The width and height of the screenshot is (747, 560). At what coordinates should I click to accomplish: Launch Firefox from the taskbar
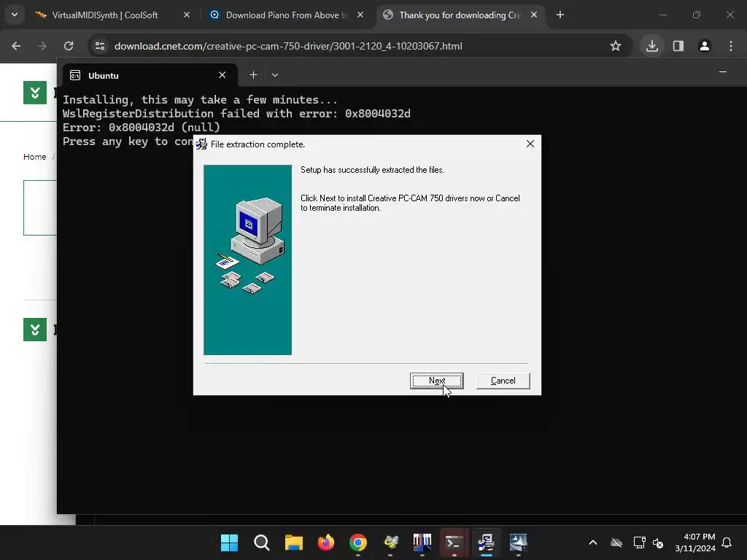point(326,542)
